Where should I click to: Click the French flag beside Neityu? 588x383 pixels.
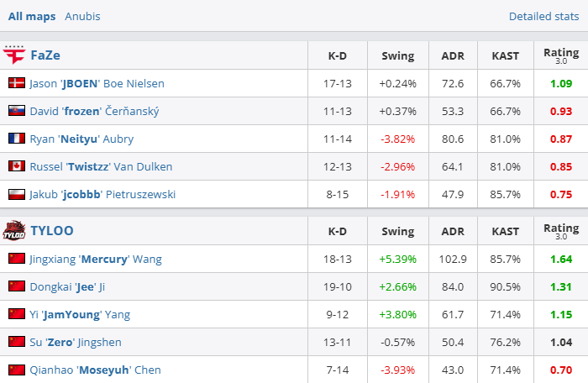(x=17, y=139)
